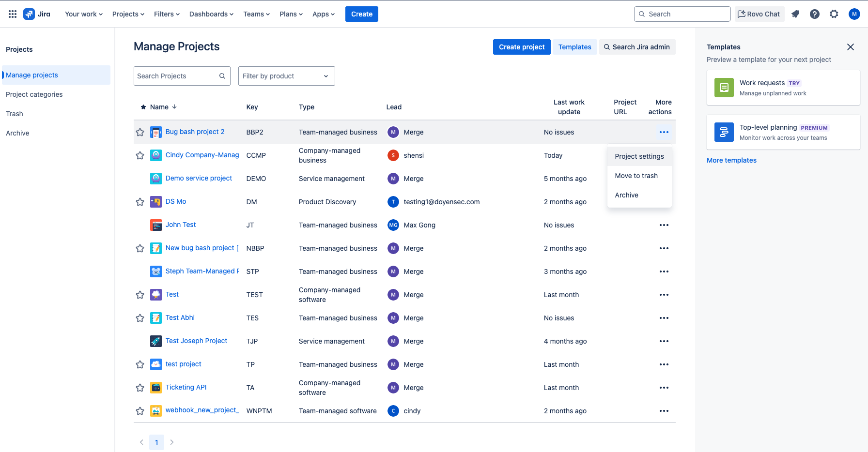Open notifications via the flag icon
This screenshot has width=868, height=452.
795,14
